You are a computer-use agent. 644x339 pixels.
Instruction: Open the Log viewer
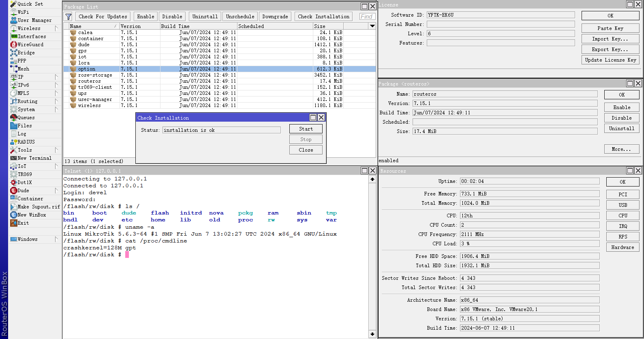click(x=21, y=134)
